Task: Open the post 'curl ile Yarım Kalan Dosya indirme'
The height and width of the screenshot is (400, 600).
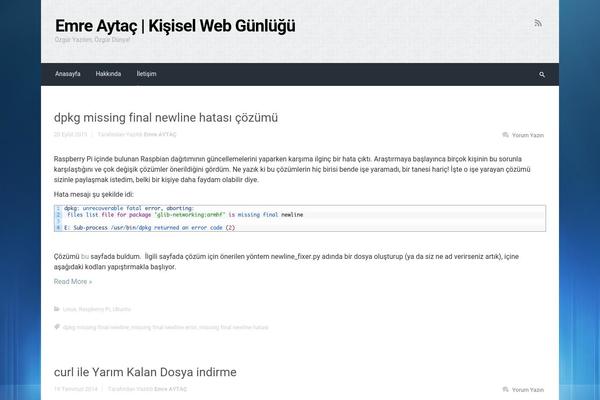Action: point(145,372)
